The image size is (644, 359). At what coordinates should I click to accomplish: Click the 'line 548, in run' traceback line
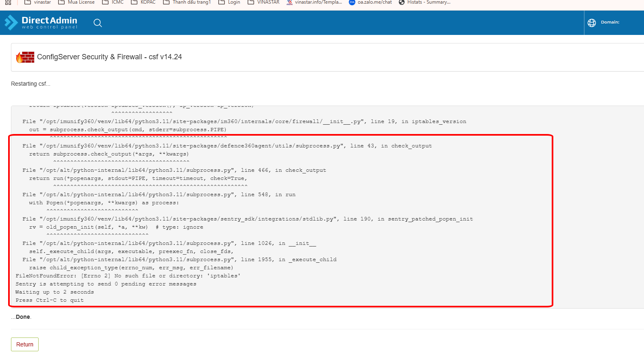click(x=159, y=195)
